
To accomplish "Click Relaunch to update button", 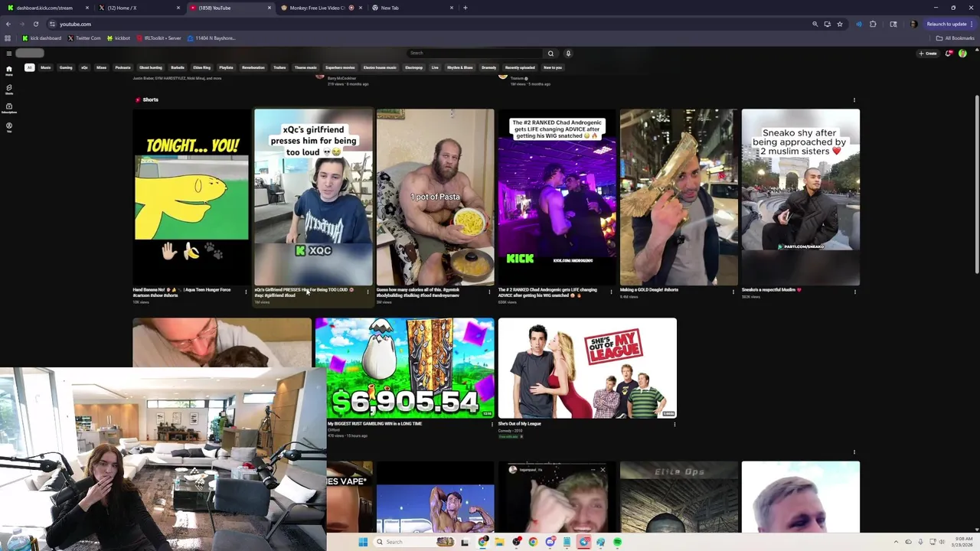I will click(x=946, y=24).
